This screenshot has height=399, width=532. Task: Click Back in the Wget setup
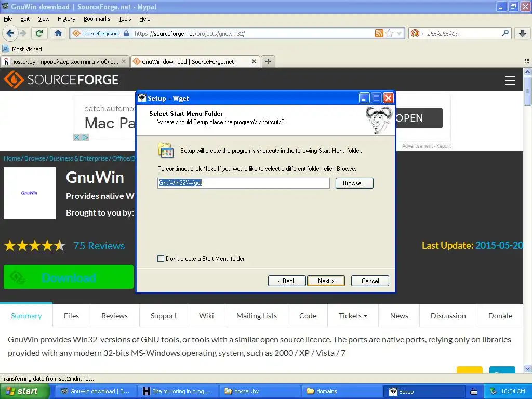point(287,281)
